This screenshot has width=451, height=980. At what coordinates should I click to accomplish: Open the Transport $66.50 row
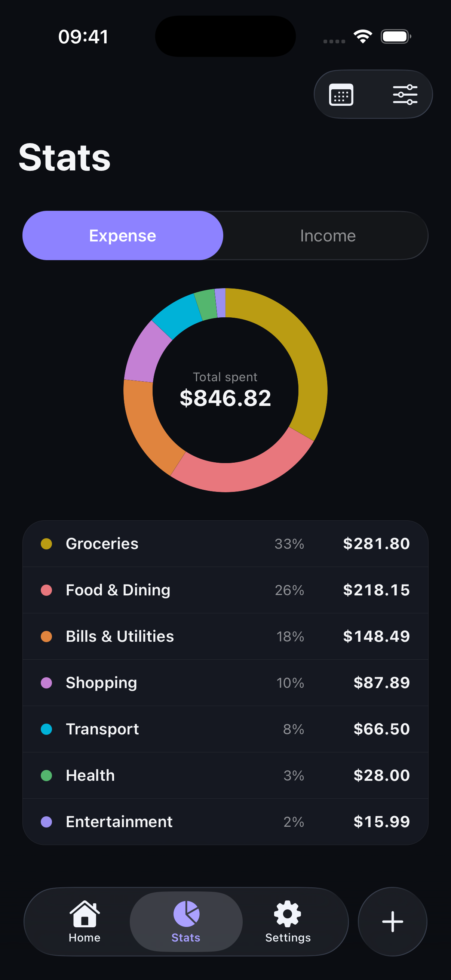(225, 729)
